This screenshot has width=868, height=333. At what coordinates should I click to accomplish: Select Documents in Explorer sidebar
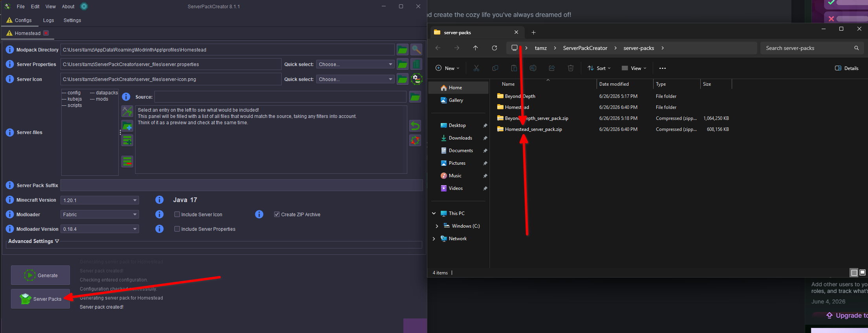point(461,151)
